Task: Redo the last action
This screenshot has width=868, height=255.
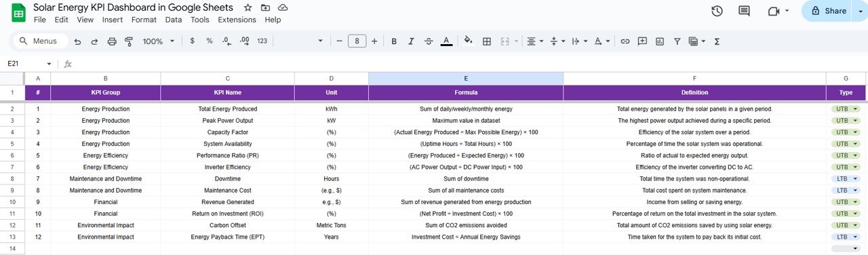Action: (x=94, y=41)
